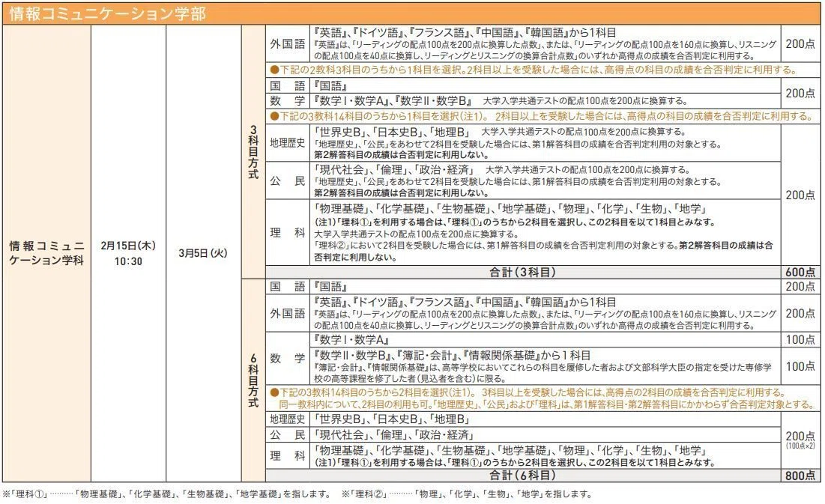Click orange note 3教科14科目のうちから1科目を選択(注1)

(x=542, y=116)
